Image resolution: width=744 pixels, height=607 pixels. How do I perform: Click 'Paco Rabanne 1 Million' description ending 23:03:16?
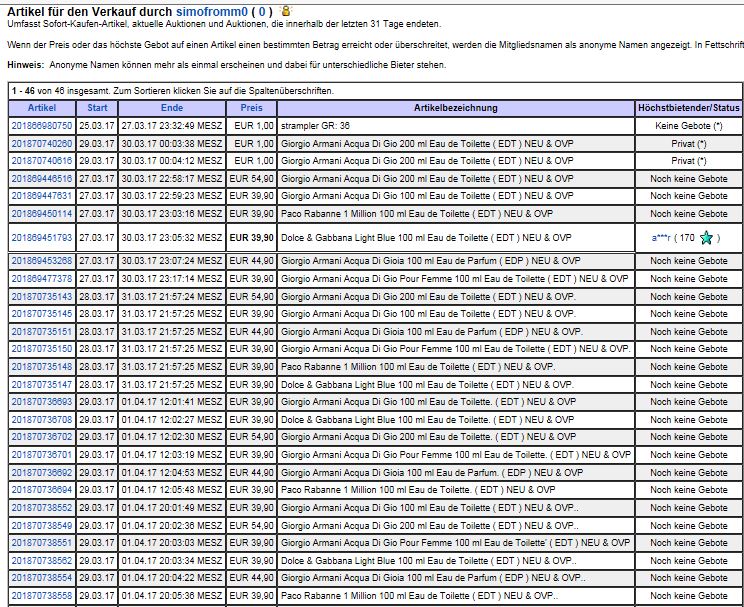pos(417,214)
